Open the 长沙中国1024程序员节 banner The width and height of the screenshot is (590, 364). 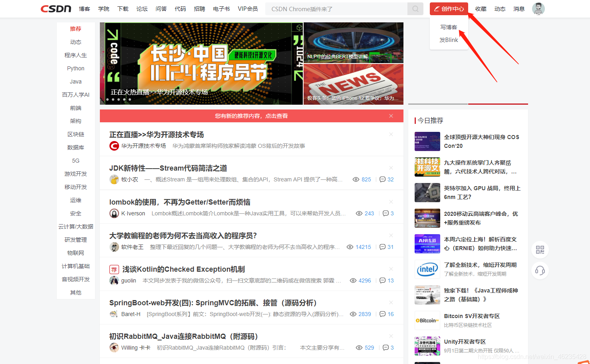coord(201,64)
